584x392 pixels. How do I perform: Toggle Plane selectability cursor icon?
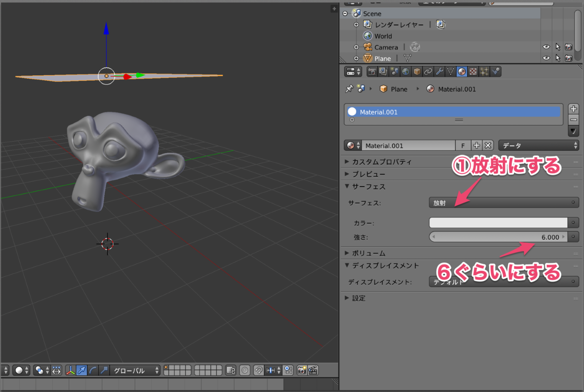click(x=558, y=58)
